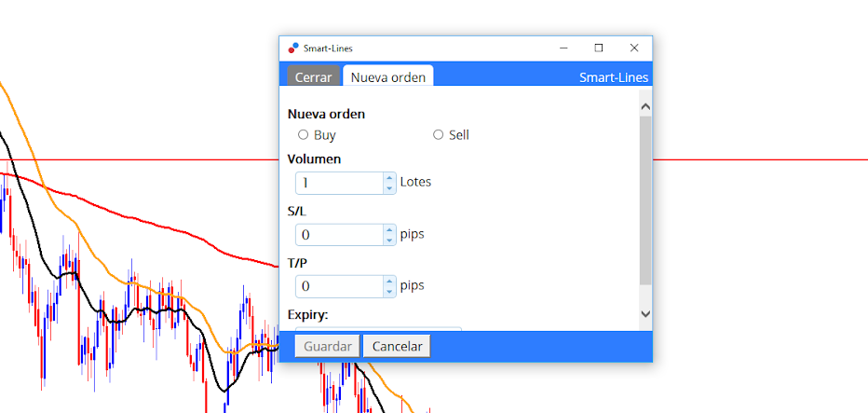868x413 pixels.
Task: Focus the Volumen lots input field
Action: pos(340,183)
